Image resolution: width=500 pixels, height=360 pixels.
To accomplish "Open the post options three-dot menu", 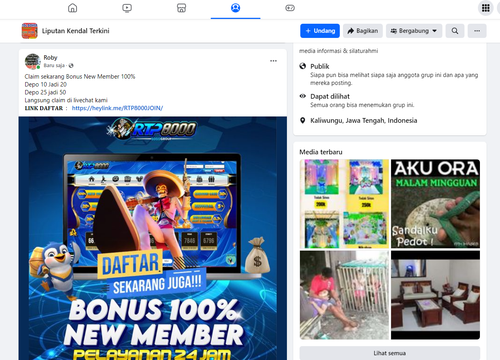I will 273,61.
